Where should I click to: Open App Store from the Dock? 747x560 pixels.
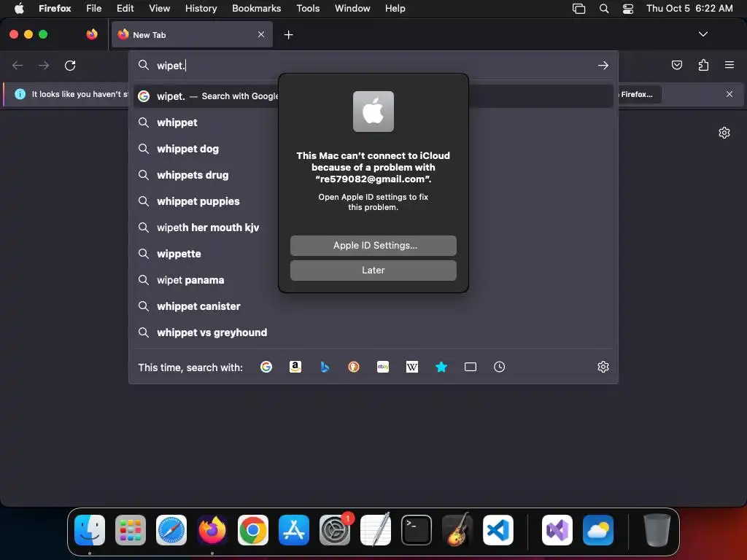pos(294,530)
